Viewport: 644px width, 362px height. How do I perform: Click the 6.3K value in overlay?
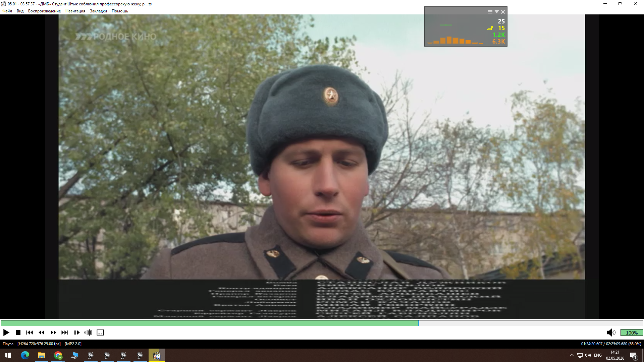point(498,42)
